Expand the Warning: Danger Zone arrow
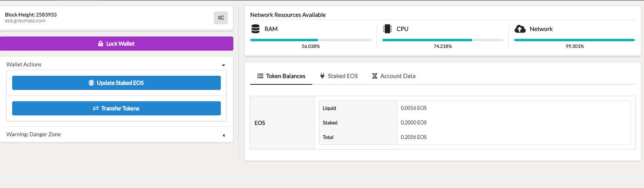644x188 pixels. tap(224, 135)
